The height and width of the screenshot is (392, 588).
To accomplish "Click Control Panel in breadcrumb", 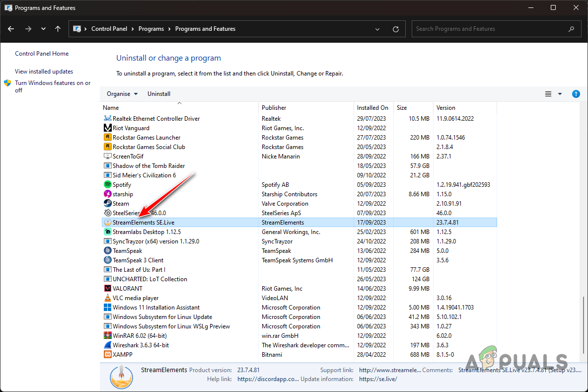I will [109, 29].
